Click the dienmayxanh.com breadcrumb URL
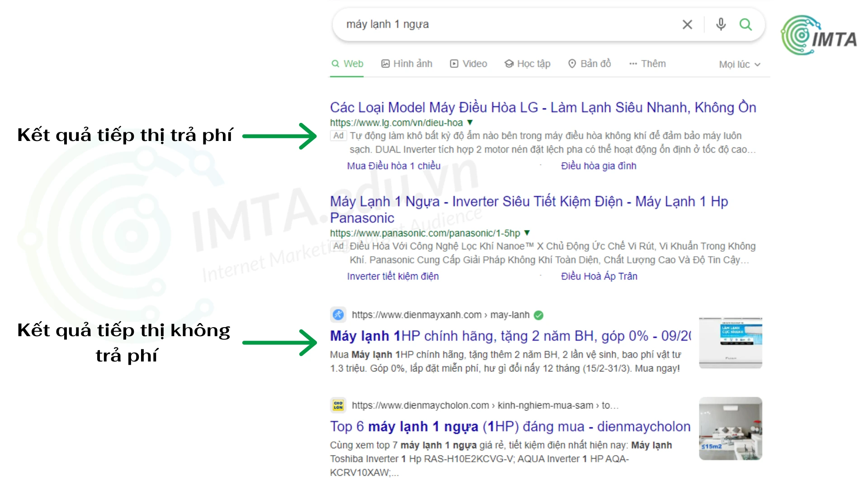Viewport: 868px width, 488px height. [441, 315]
